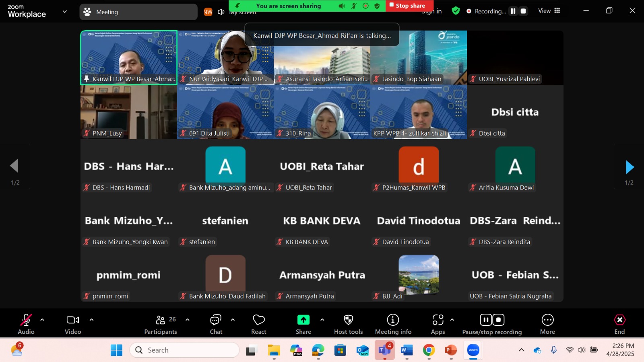Click the Stop share button
The image size is (644, 362).
409,6
